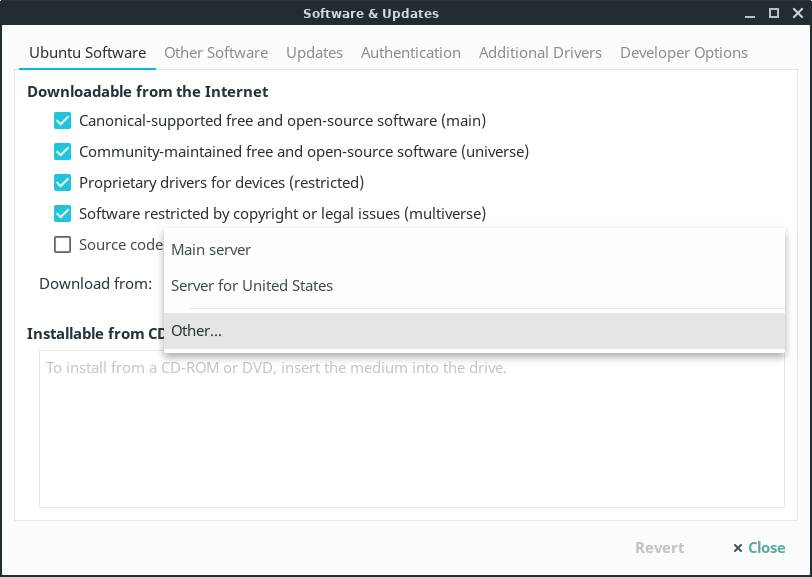812x577 pixels.
Task: Maximize the Software & Updates window
Action: click(773, 14)
